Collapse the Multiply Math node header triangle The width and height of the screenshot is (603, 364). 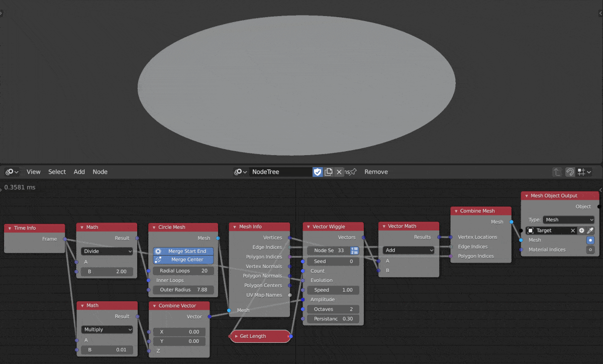[82, 305]
